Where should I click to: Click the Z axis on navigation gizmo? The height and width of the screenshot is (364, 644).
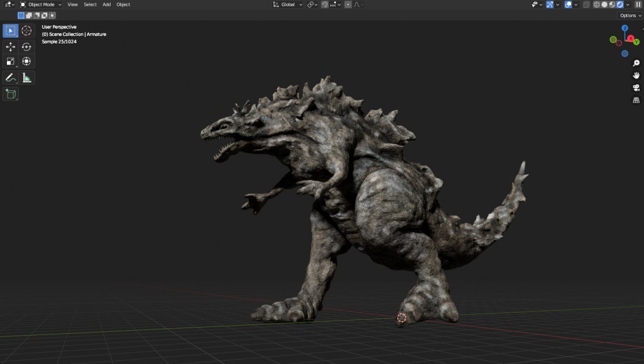[x=625, y=28]
